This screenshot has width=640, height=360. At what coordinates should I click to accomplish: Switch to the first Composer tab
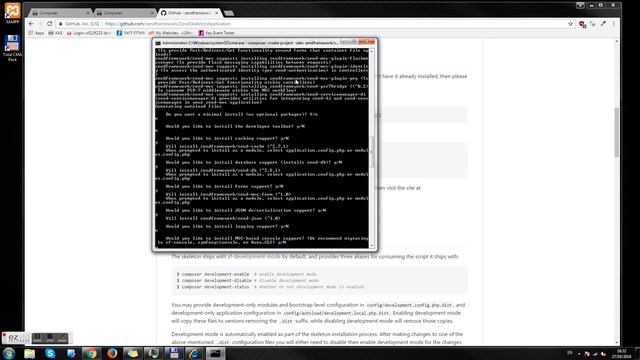60,13
